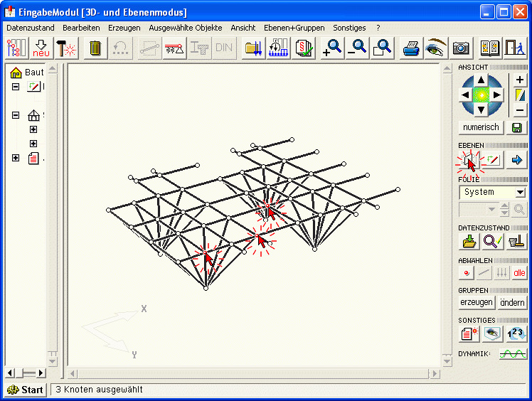Open the Erzeugen menu

tap(124, 28)
